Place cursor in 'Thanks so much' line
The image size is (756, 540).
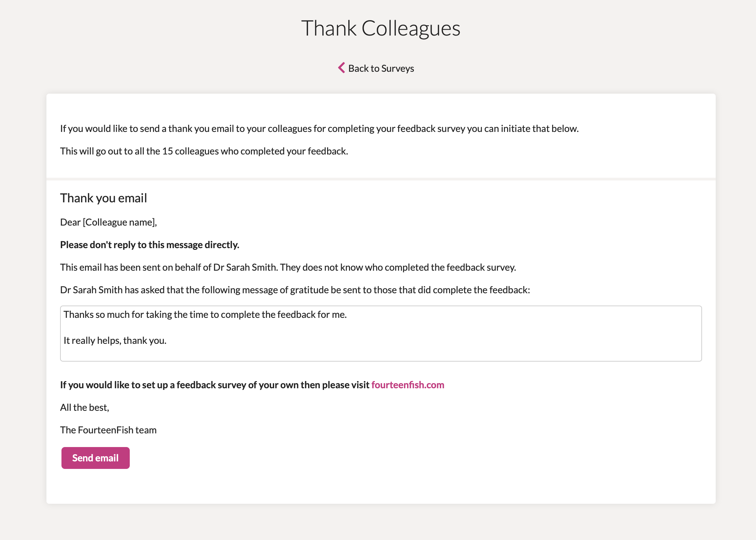(x=205, y=314)
